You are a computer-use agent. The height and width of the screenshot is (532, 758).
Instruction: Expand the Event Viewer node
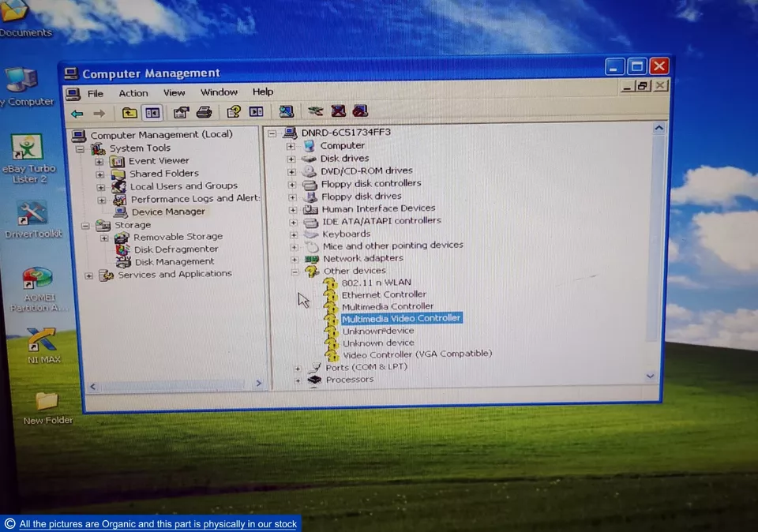point(99,161)
